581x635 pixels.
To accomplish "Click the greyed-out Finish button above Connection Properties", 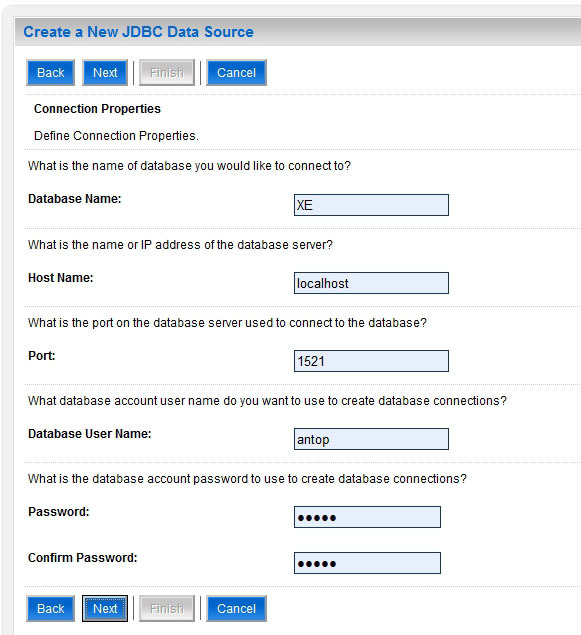I will point(167,72).
